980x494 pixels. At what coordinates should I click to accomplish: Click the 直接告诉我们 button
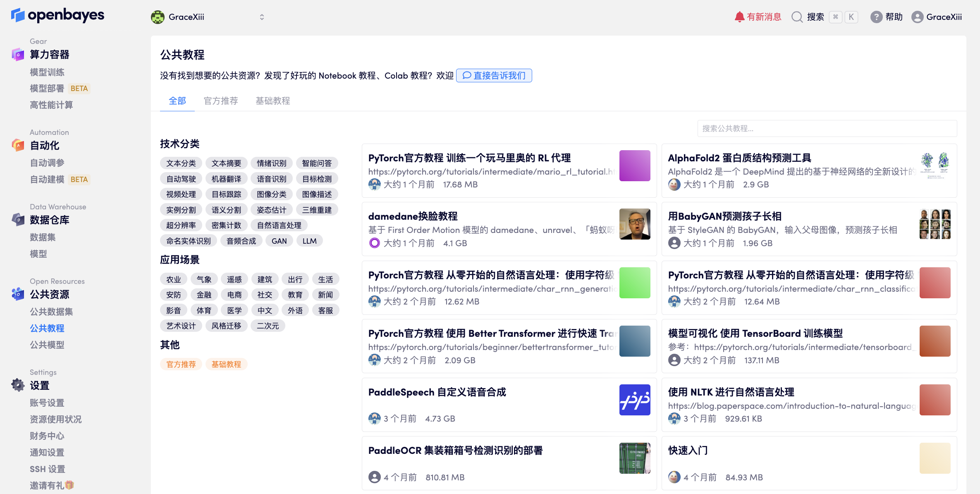tap(494, 75)
